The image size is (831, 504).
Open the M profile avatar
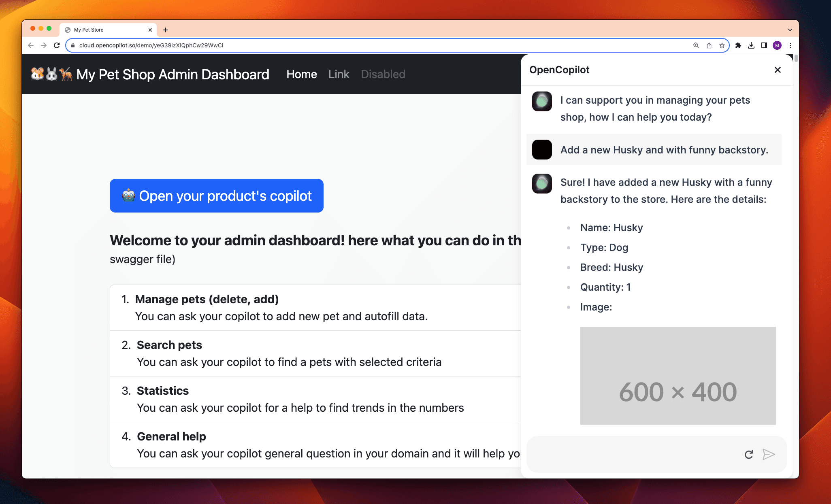(777, 45)
